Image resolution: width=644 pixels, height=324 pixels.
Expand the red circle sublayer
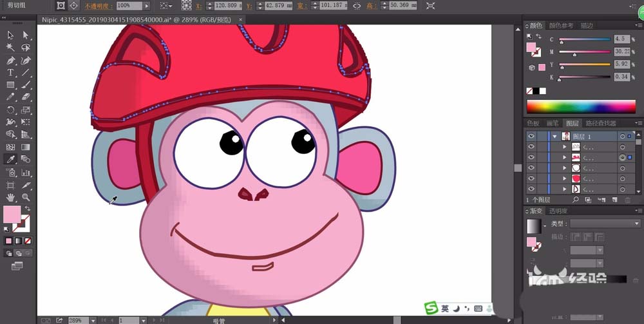click(565, 178)
